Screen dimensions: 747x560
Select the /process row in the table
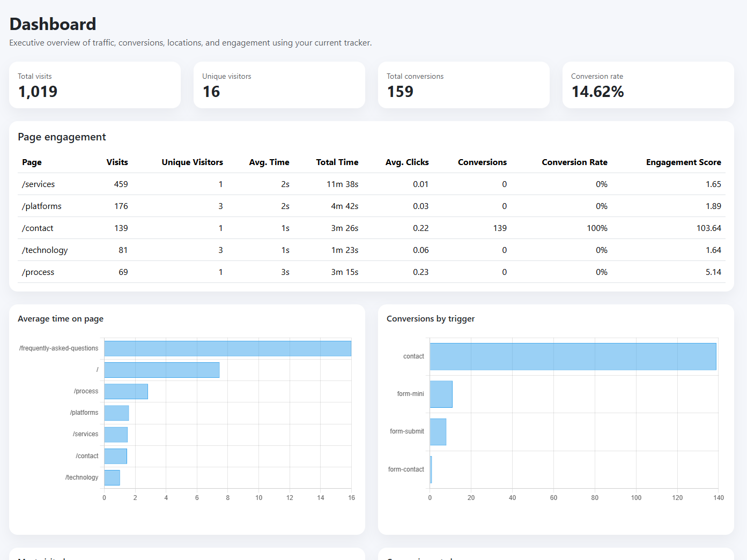38,272
